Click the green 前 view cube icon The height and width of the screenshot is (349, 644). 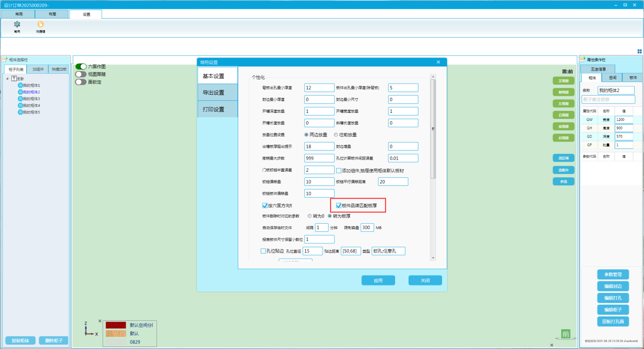(566, 334)
